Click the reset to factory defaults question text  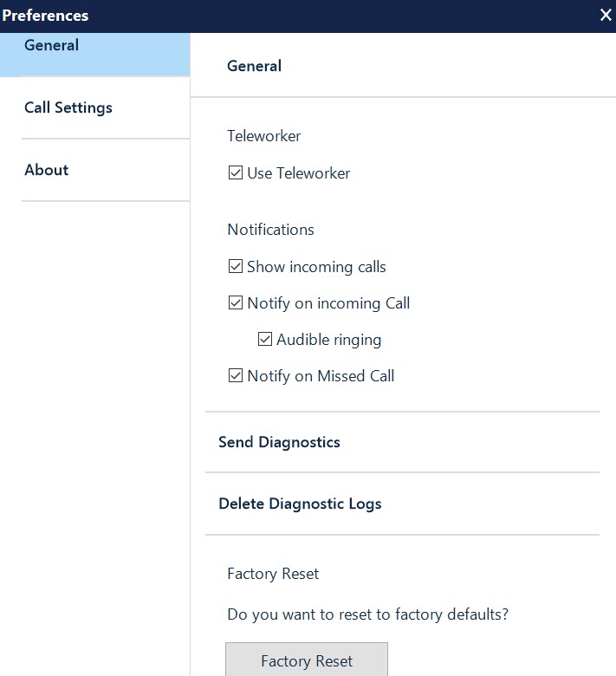coord(367,614)
